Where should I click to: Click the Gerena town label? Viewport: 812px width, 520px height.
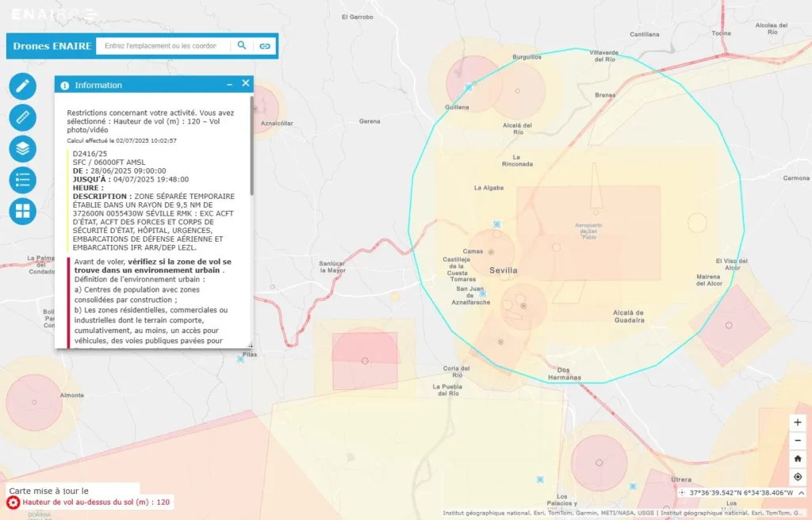[x=370, y=121]
